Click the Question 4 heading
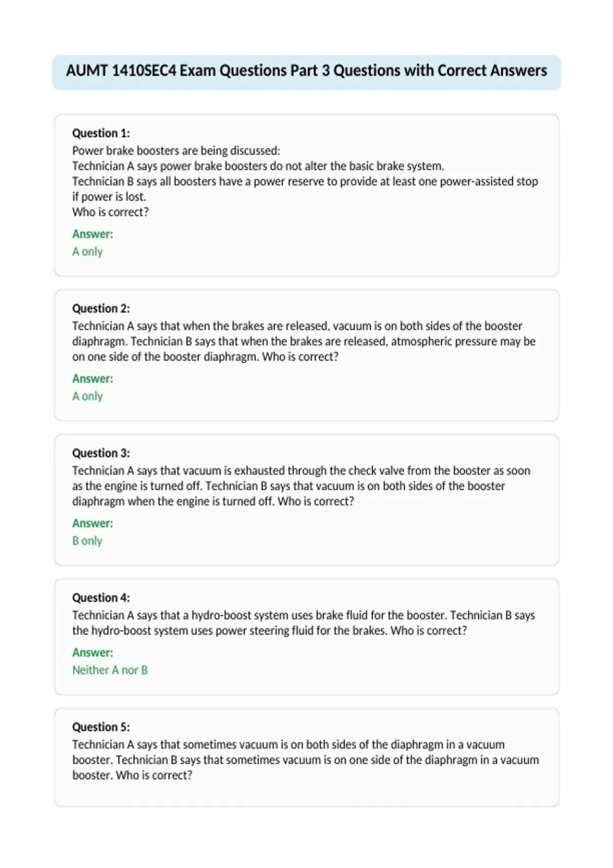The height and width of the screenshot is (868, 613). pos(101,597)
